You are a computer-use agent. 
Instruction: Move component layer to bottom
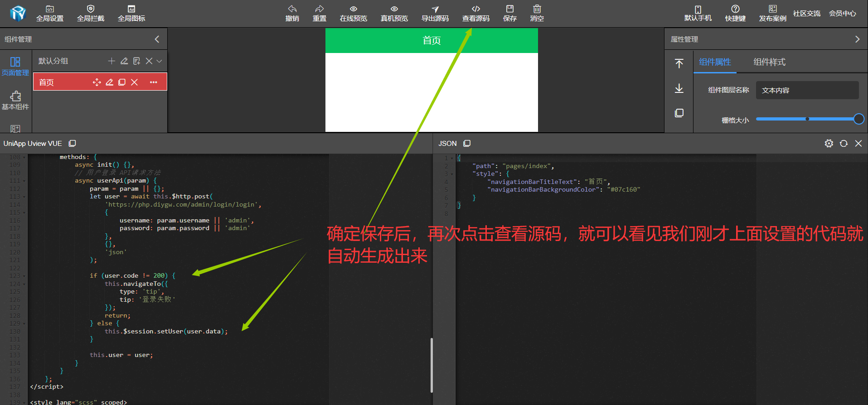(x=679, y=88)
